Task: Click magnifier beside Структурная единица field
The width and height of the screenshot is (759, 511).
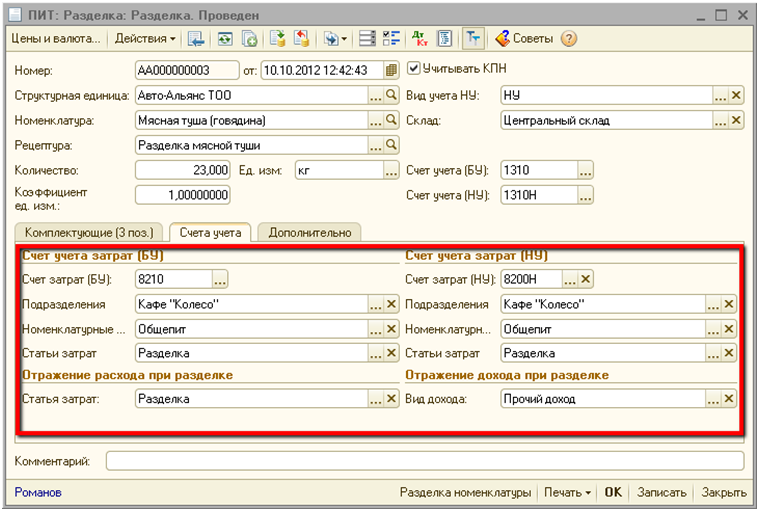Action: pyautogui.click(x=392, y=96)
